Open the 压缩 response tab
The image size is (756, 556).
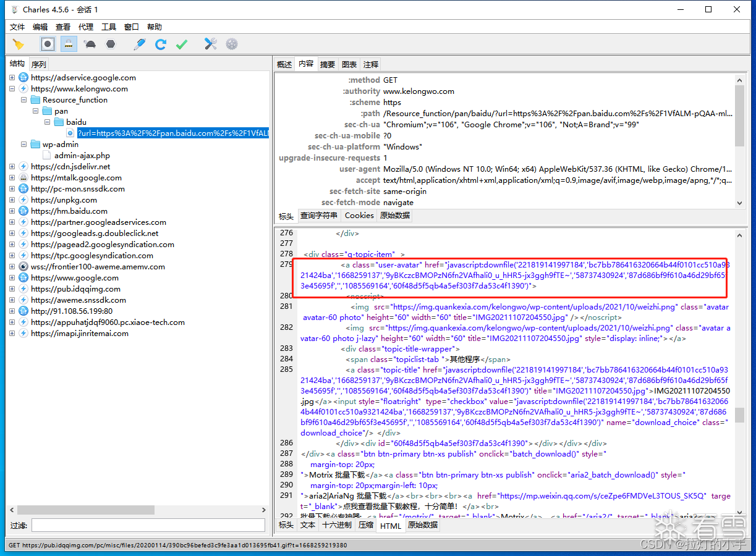click(366, 525)
